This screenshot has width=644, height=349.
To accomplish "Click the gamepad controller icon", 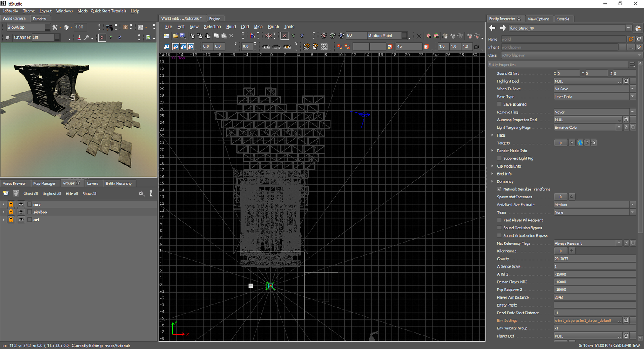I will pos(109,28).
